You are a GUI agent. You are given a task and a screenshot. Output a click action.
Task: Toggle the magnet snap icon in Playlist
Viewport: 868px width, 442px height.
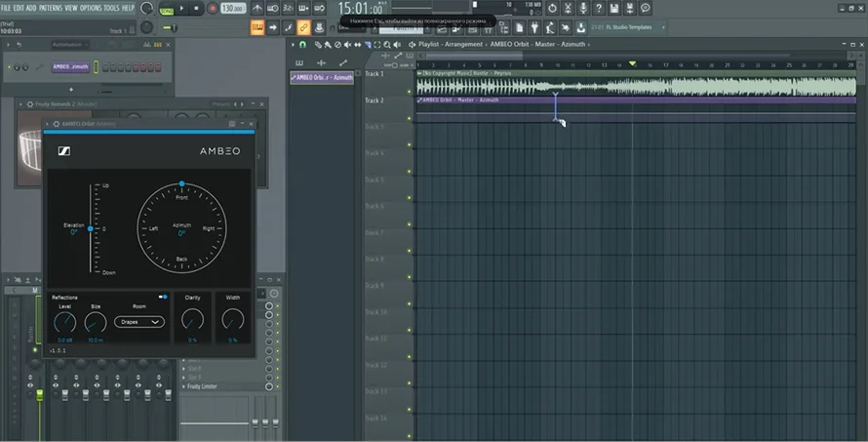pyautogui.click(x=302, y=45)
